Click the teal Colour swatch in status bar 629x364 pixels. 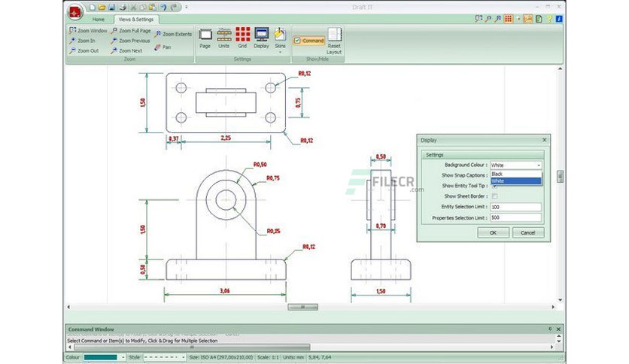tap(101, 357)
